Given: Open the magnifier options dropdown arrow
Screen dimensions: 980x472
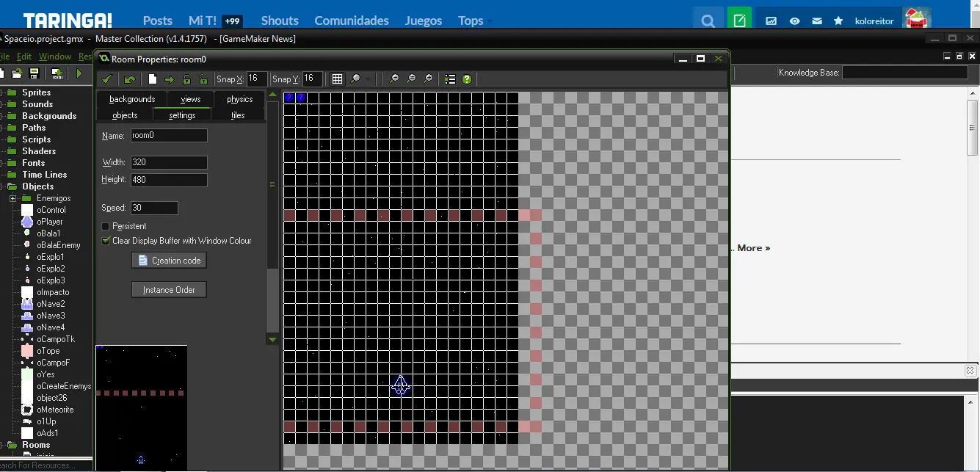Looking at the screenshot, I should coord(368,79).
